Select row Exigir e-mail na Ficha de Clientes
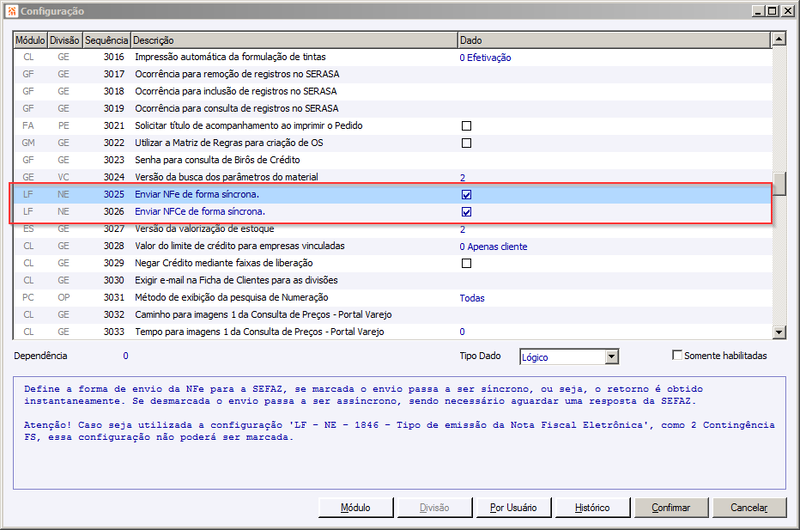Viewport: 800px width, 530px height. 392,281
